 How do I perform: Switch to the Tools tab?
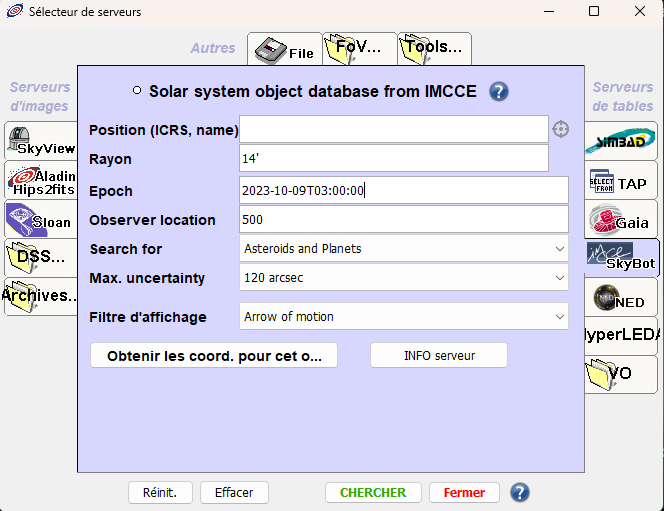[x=434, y=47]
